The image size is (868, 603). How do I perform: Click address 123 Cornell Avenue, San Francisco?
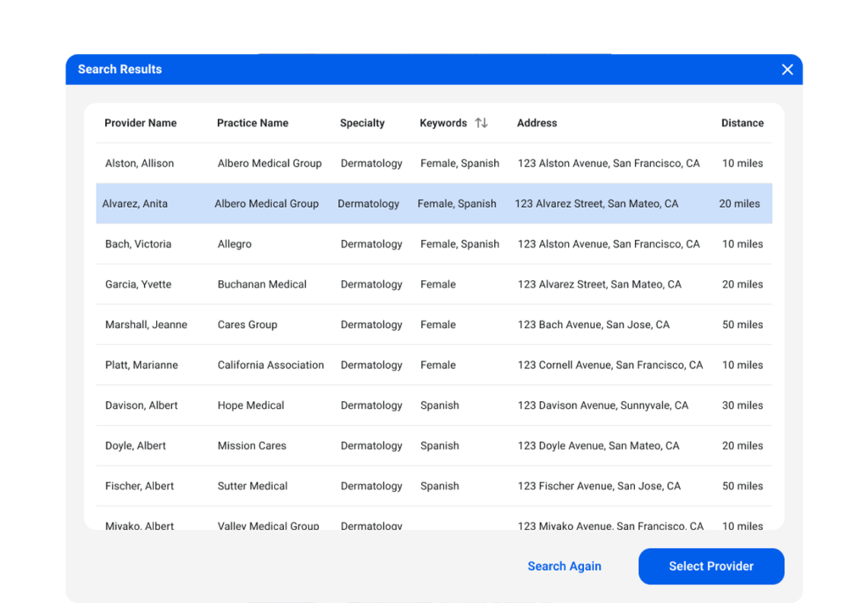tap(610, 366)
